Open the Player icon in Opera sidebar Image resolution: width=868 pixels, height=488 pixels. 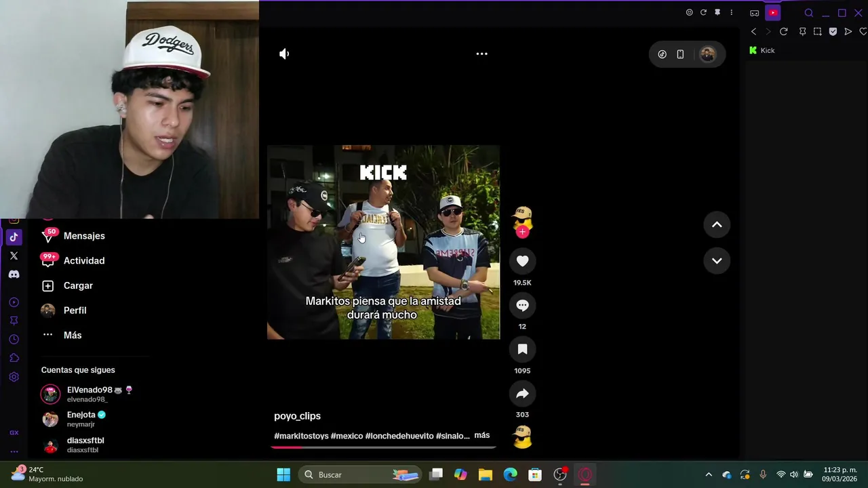coord(14,302)
